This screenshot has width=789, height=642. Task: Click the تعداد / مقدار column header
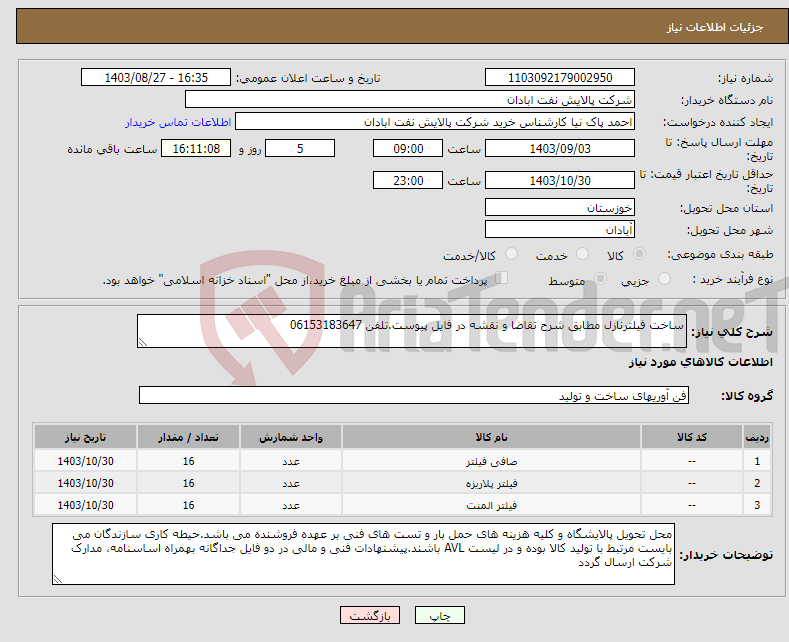pyautogui.click(x=188, y=437)
